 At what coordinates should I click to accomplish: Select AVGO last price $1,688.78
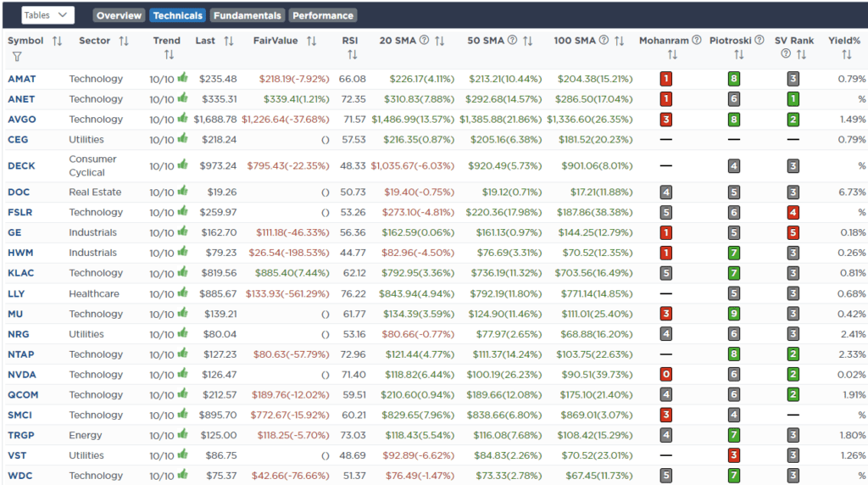coord(215,120)
